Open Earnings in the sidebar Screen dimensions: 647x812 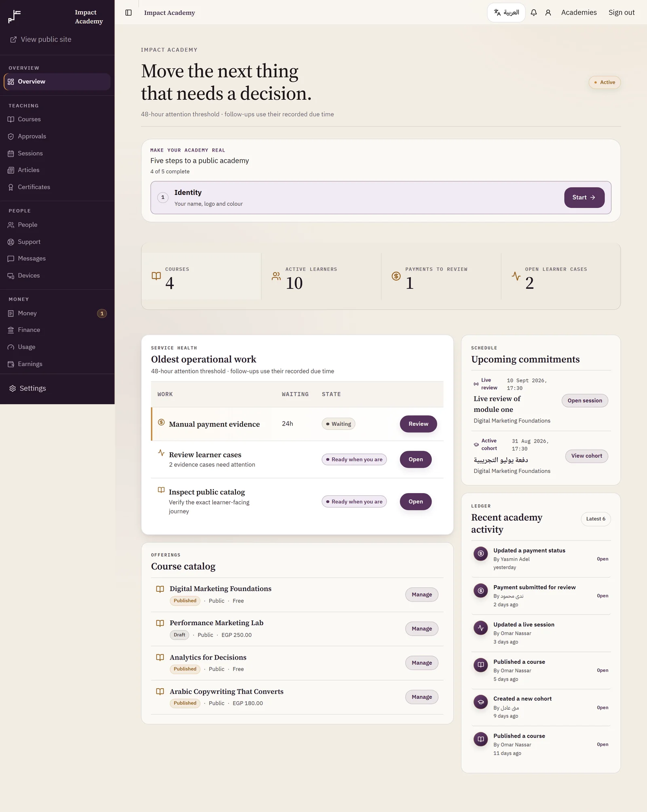coord(57,364)
